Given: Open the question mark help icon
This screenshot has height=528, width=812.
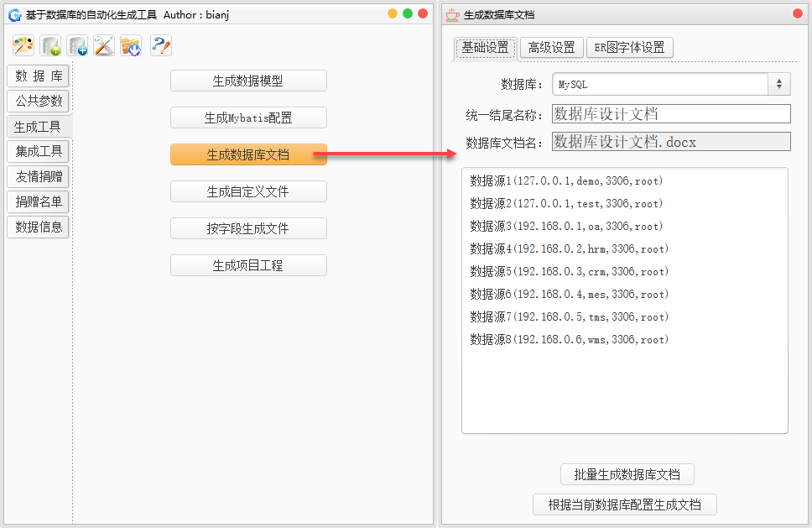Looking at the screenshot, I should [x=161, y=45].
